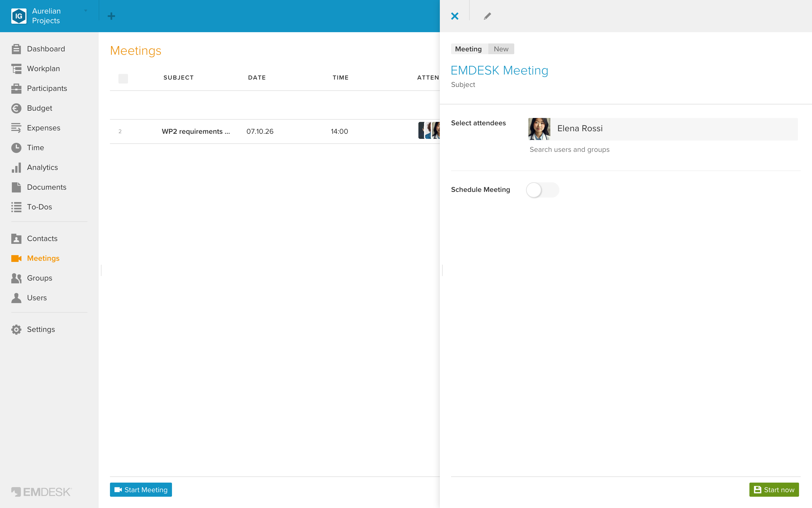This screenshot has width=812, height=508.
Task: Click the Settings gear icon
Action: coord(16,330)
